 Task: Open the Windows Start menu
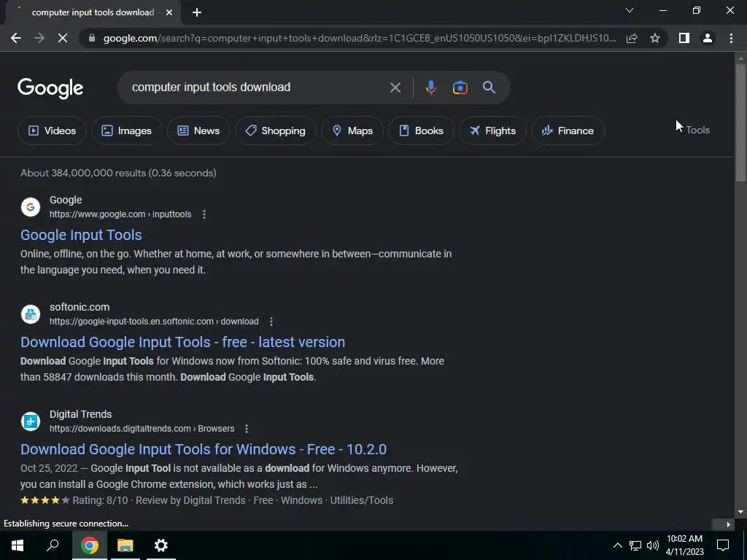18,545
